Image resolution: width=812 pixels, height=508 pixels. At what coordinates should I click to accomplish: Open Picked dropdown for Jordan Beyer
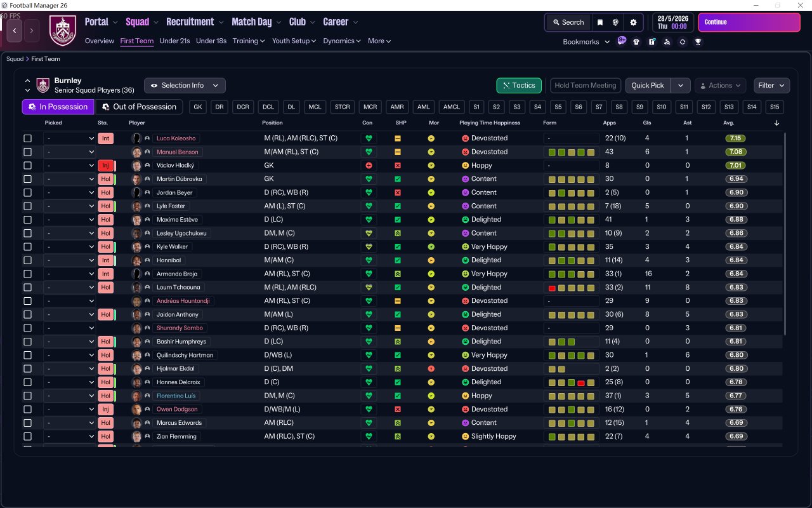pos(70,193)
